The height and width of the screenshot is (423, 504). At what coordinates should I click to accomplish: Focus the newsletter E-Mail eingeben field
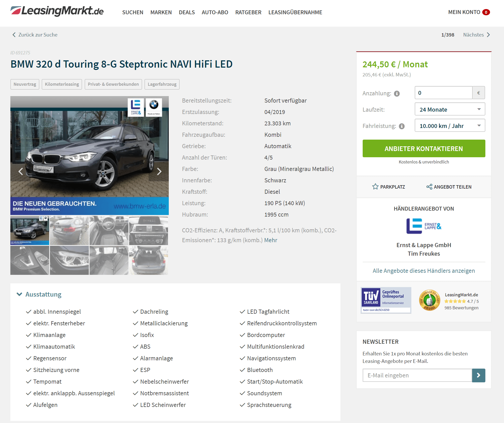tap(417, 375)
